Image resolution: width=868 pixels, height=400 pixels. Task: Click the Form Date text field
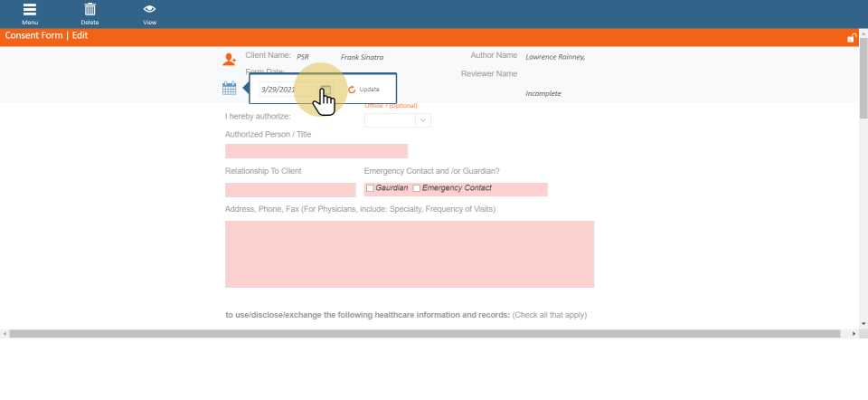coord(287,90)
